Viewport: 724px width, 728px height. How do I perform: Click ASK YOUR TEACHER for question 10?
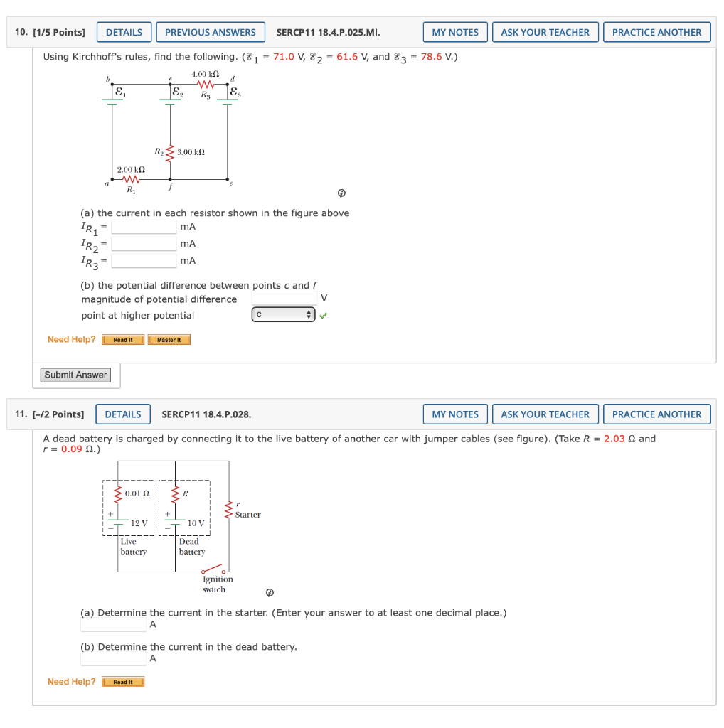[545, 31]
